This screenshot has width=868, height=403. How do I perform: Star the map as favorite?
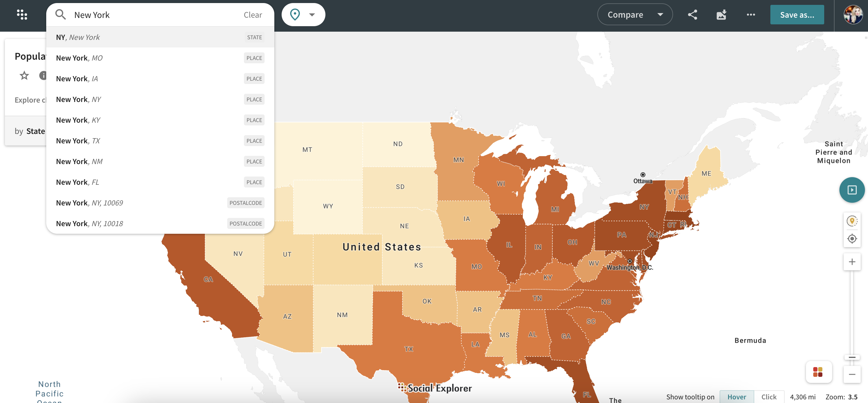[x=24, y=75]
